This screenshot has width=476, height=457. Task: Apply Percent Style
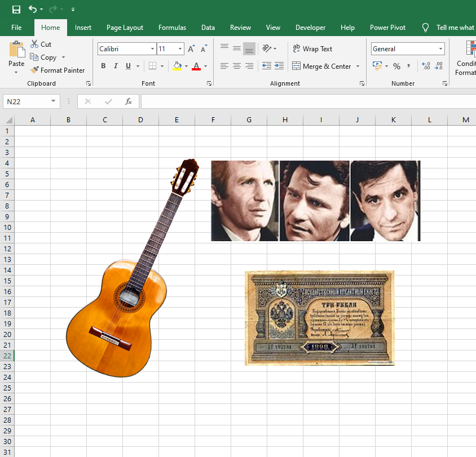point(397,66)
